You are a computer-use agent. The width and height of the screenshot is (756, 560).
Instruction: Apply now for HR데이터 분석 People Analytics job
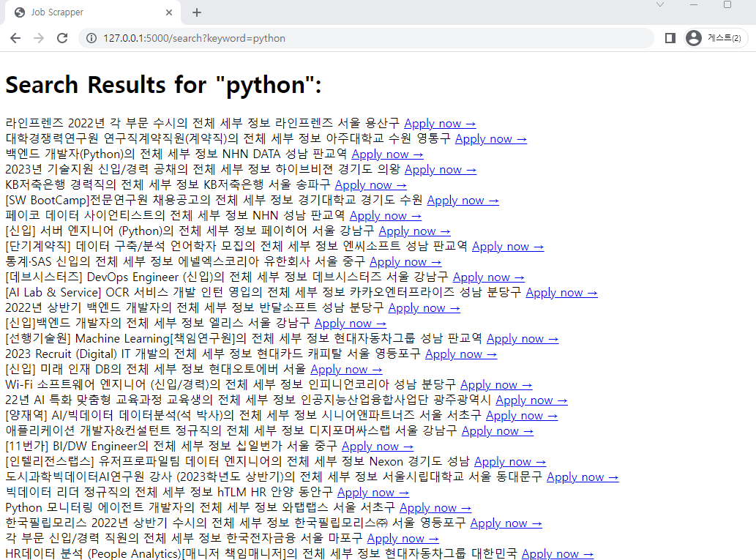[x=558, y=554]
